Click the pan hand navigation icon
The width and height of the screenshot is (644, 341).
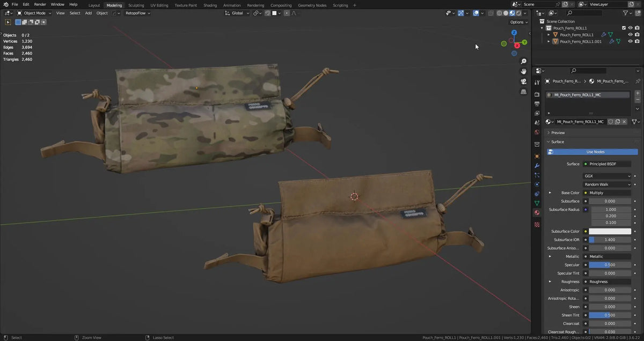tap(524, 71)
